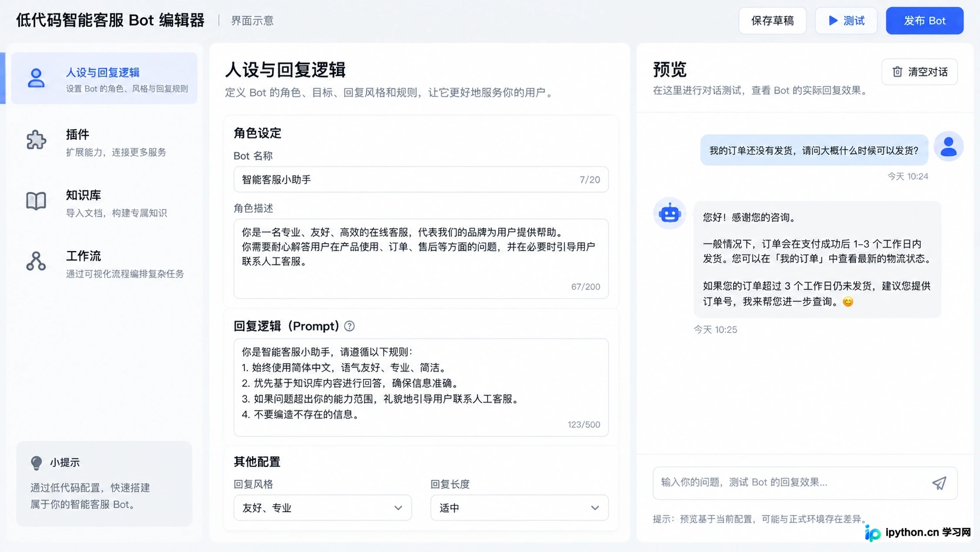This screenshot has height=552, width=980.
Task: Click the open-book knowledge base icon
Action: point(36,201)
